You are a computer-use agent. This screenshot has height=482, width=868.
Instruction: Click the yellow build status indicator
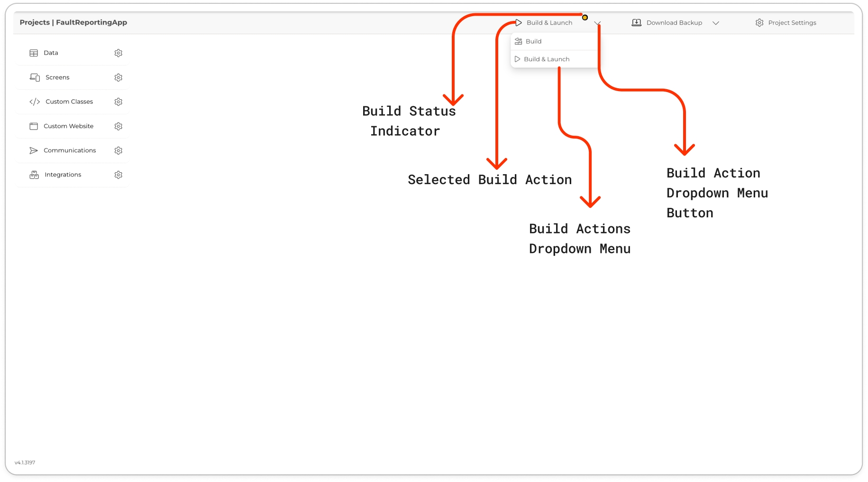[x=585, y=18]
